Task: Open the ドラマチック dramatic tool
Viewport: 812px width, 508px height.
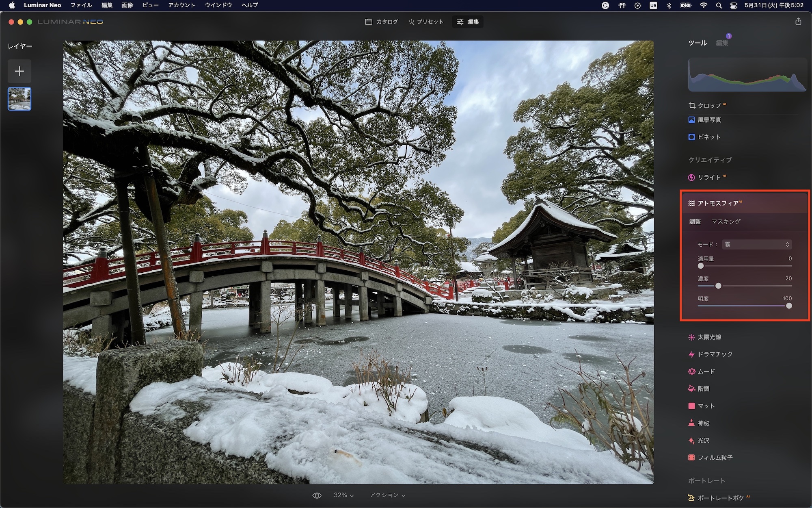Action: (x=715, y=354)
